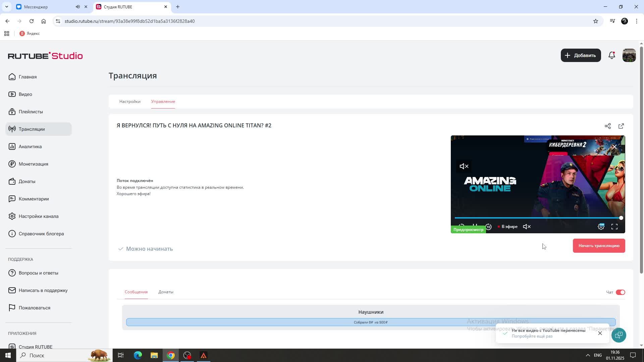Dismiss the YouTube transfer notification
644x362 pixels.
(600, 333)
